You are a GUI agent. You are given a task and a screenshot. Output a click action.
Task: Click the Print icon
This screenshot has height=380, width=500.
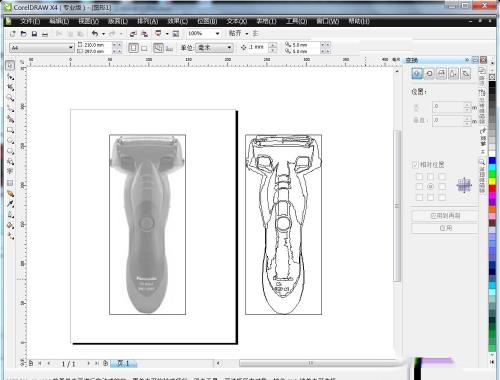45,34
